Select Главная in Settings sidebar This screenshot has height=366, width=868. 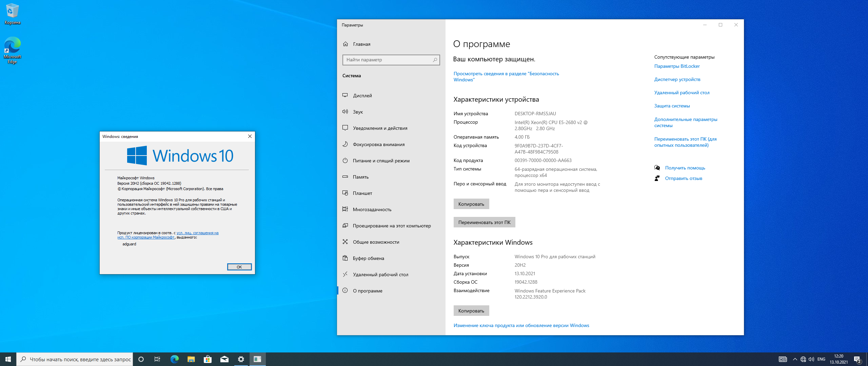(x=361, y=44)
